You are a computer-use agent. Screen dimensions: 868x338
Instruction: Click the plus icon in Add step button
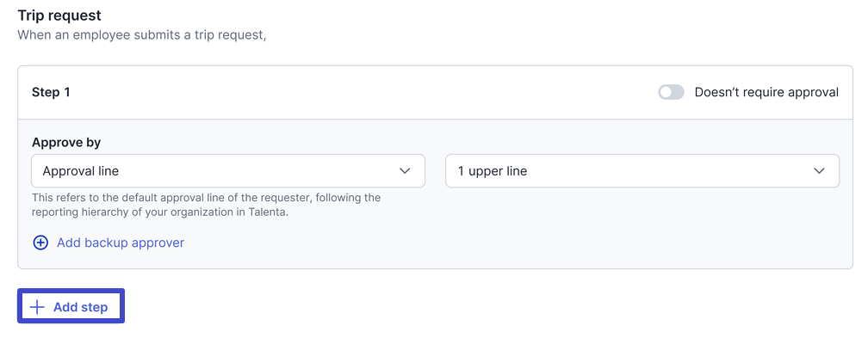(x=36, y=308)
